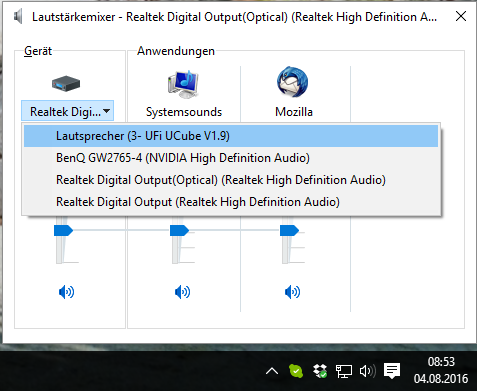Mute the Gerät device volume

[x=66, y=292]
